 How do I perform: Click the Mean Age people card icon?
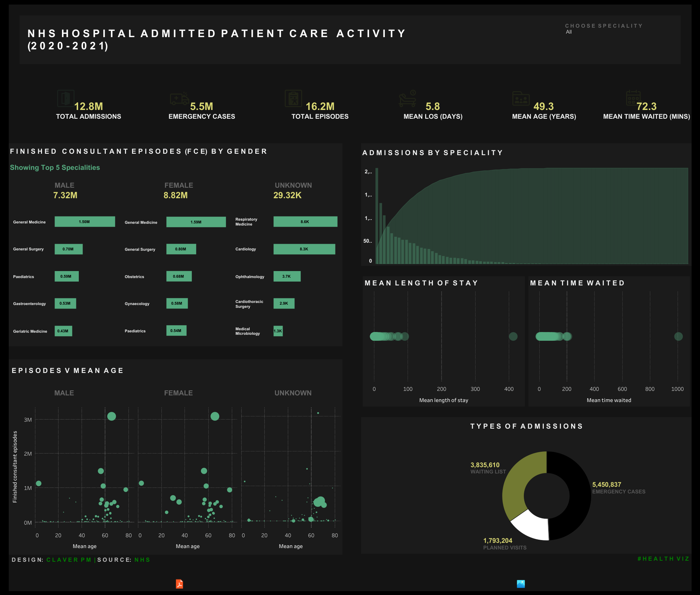[x=521, y=99]
